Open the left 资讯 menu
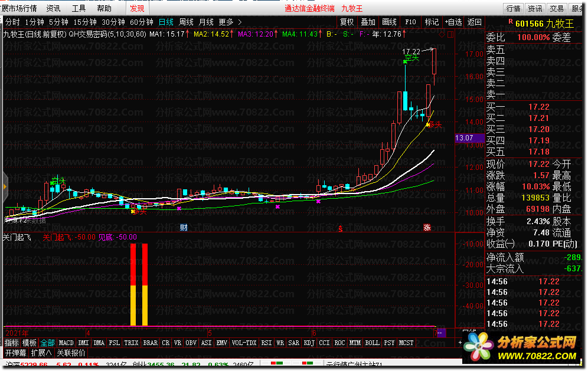This screenshot has width=588, height=371. [53, 8]
